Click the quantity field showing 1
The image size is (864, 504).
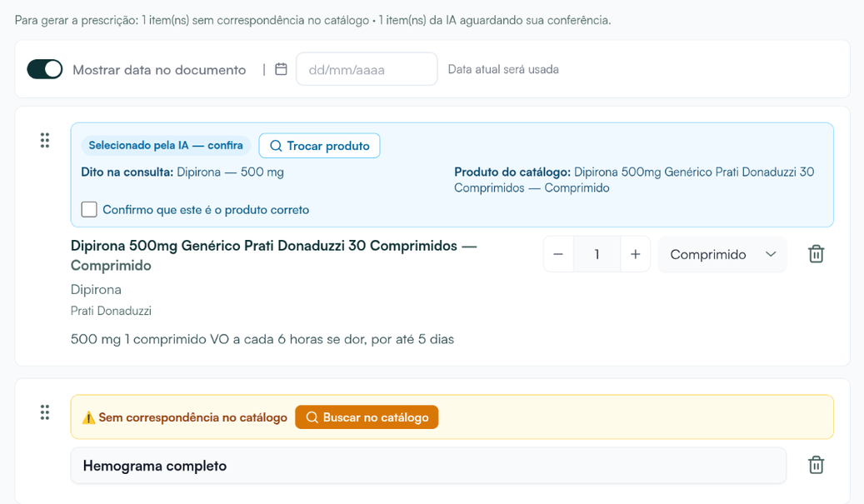[597, 254]
